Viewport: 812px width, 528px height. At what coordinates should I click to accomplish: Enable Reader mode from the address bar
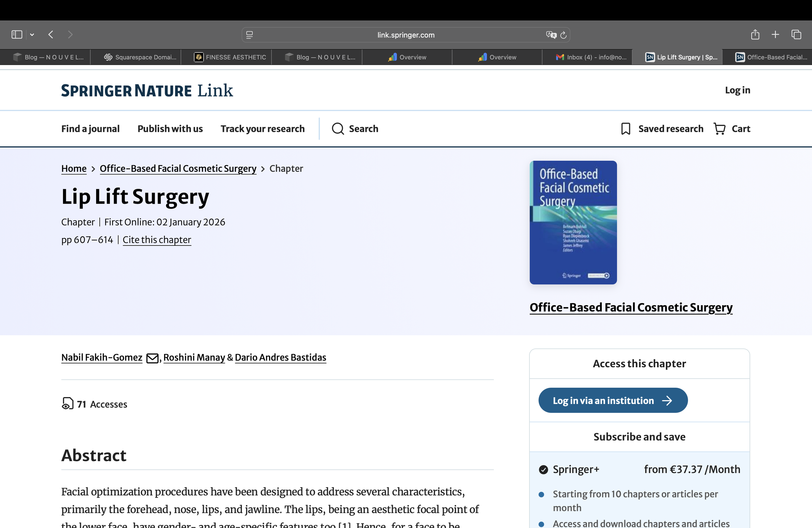pos(249,34)
